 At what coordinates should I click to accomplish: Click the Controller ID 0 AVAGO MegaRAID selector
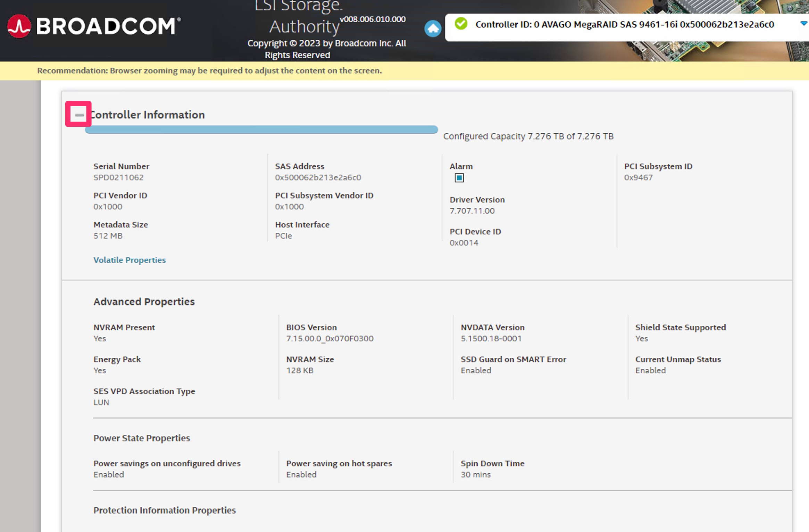click(x=624, y=25)
